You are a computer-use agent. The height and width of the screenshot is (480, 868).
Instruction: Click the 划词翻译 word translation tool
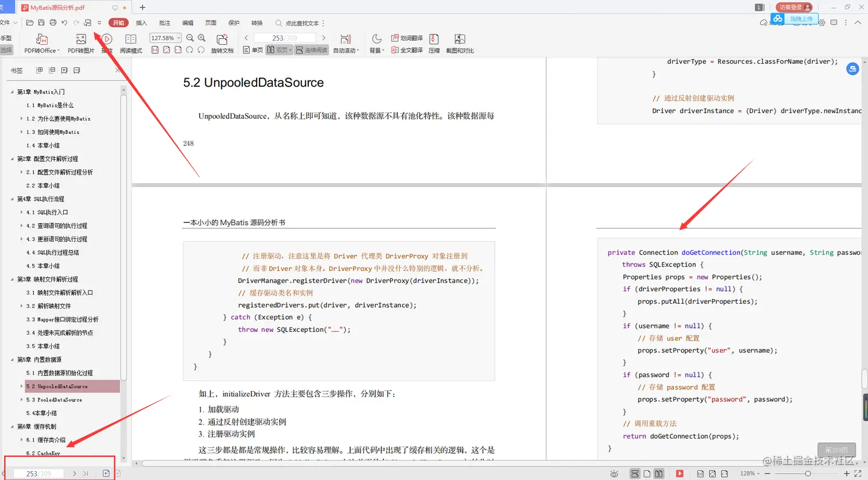(x=407, y=38)
